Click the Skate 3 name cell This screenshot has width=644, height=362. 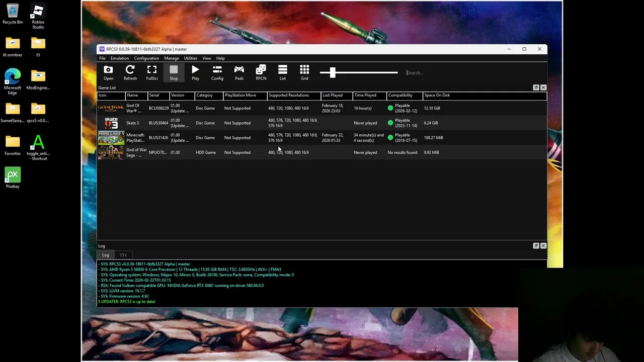(x=132, y=123)
